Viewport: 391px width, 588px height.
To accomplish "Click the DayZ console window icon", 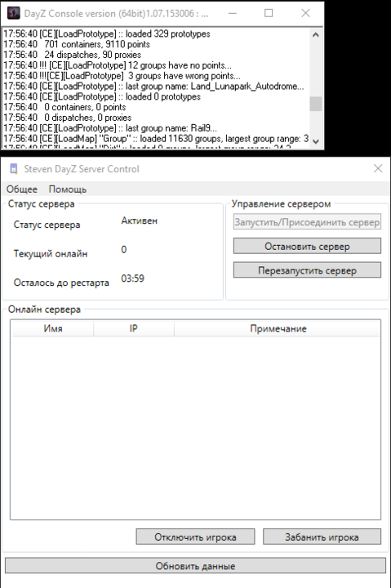I will click(x=14, y=13).
